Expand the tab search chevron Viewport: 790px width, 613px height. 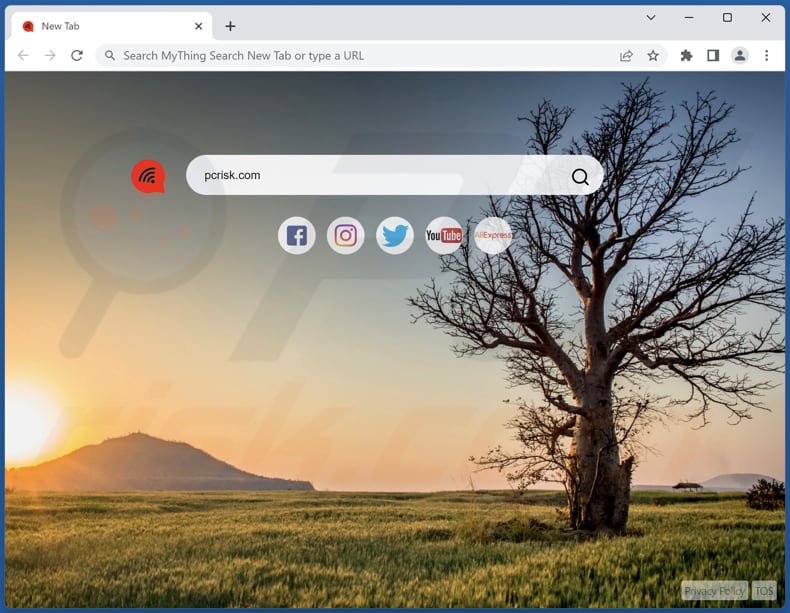click(651, 17)
